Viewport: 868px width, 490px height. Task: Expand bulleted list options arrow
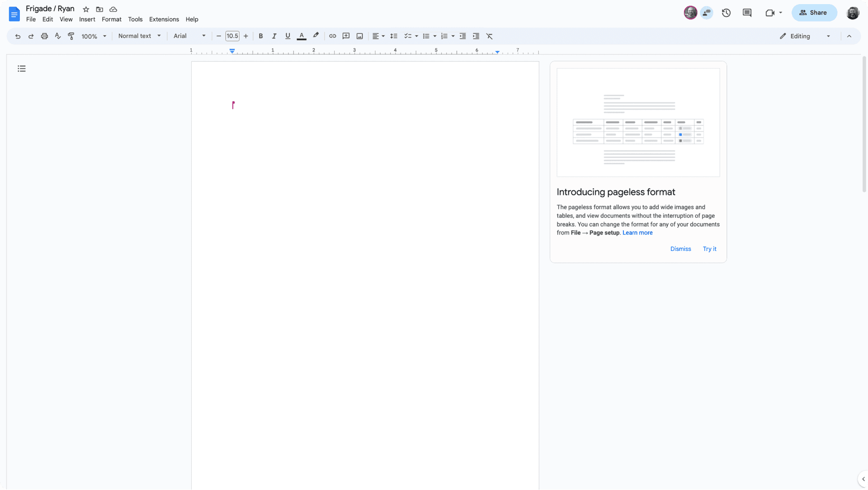(434, 36)
